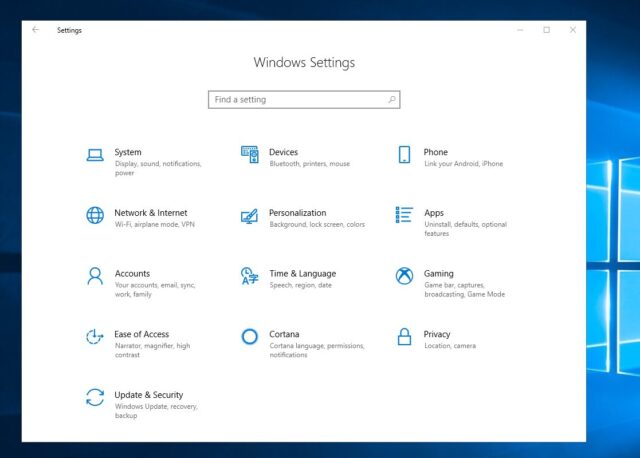
Task: Click the Time & Language icon
Action: pyautogui.click(x=249, y=276)
